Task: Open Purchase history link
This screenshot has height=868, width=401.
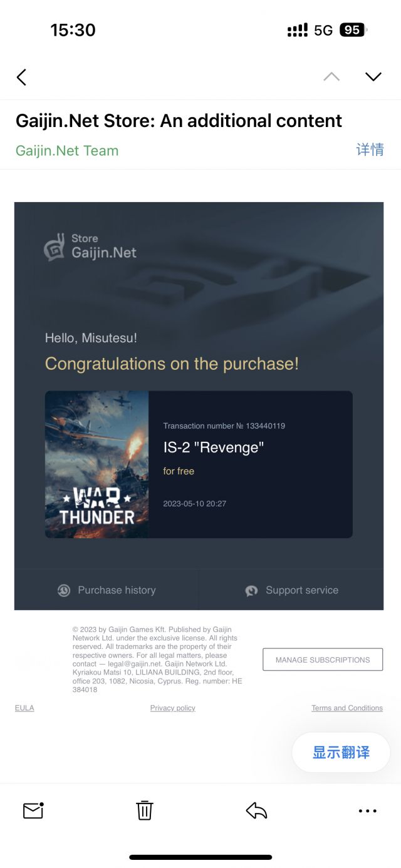Action: pos(117,590)
